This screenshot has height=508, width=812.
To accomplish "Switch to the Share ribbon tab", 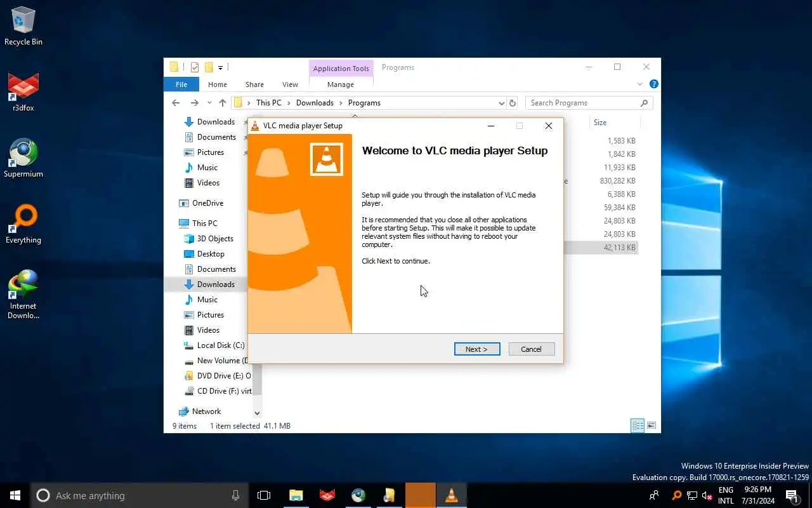I will click(x=254, y=84).
